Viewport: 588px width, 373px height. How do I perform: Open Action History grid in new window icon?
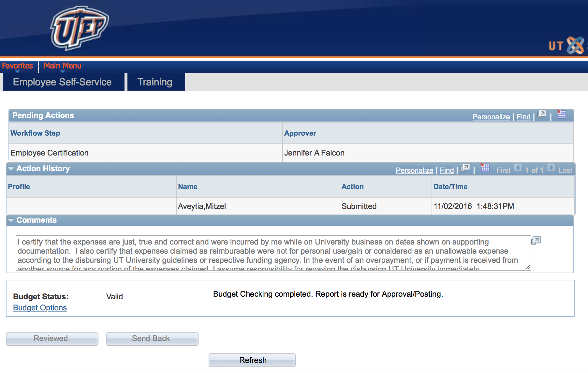(x=465, y=168)
